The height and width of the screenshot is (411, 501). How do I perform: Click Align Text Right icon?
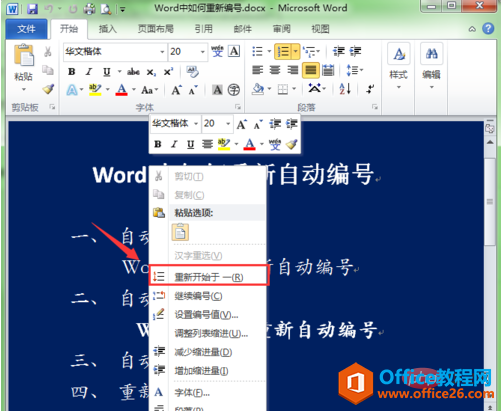tap(293, 70)
